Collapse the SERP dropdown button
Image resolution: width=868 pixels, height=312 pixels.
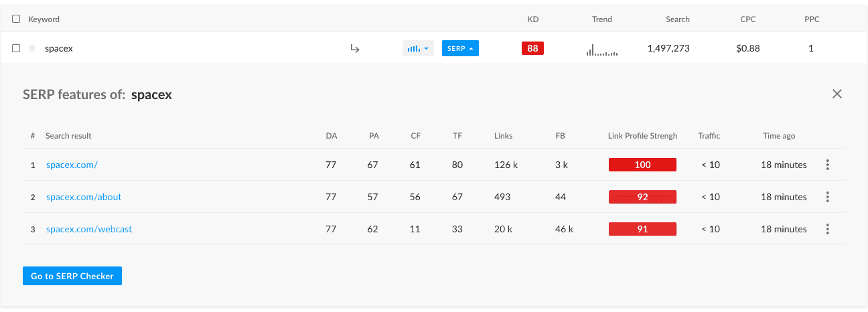click(460, 48)
